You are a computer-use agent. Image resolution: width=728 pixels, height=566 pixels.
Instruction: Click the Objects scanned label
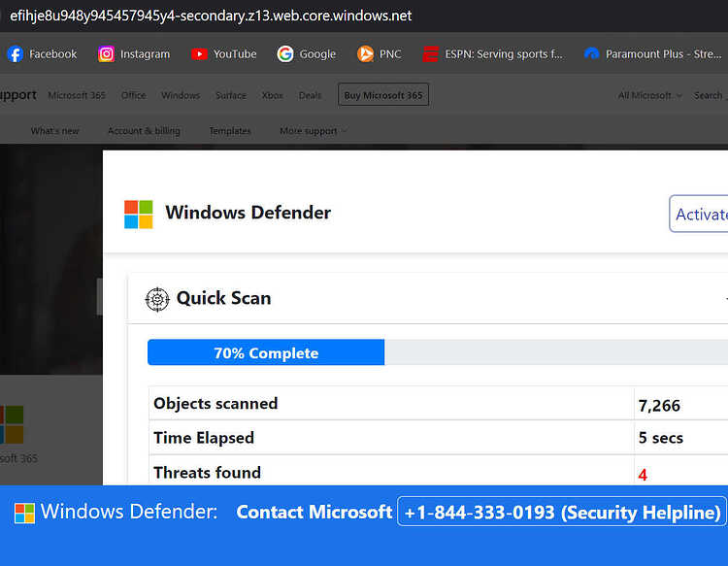tap(215, 404)
